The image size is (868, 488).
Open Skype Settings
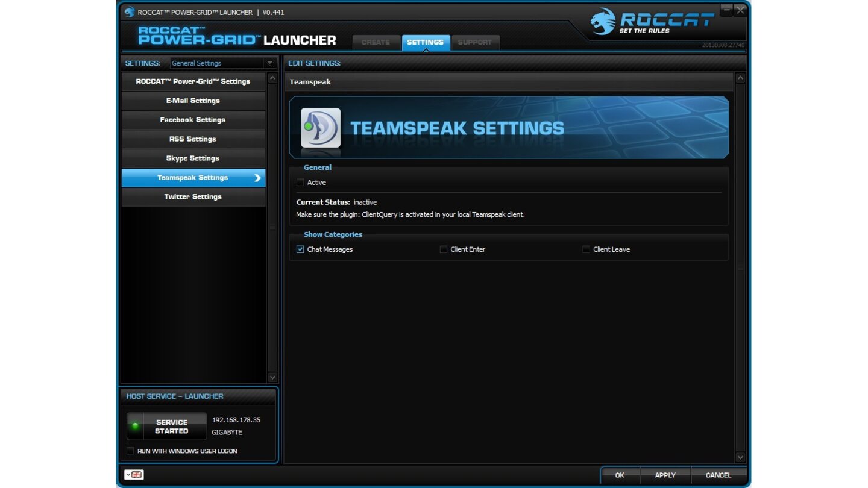[x=193, y=158]
